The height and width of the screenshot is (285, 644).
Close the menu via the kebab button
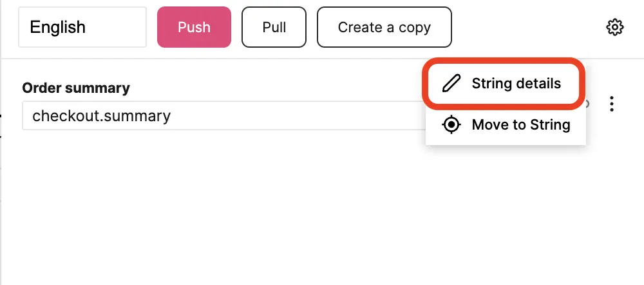pyautogui.click(x=612, y=104)
